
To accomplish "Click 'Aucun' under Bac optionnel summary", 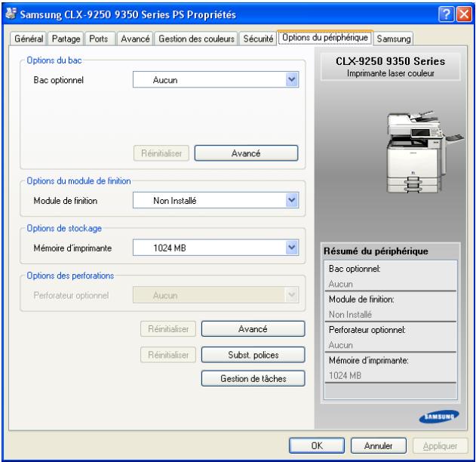I will [x=341, y=284].
